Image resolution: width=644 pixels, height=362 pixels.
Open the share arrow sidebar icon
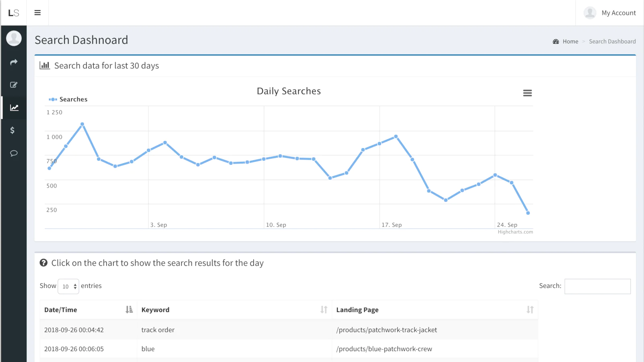[x=14, y=62]
